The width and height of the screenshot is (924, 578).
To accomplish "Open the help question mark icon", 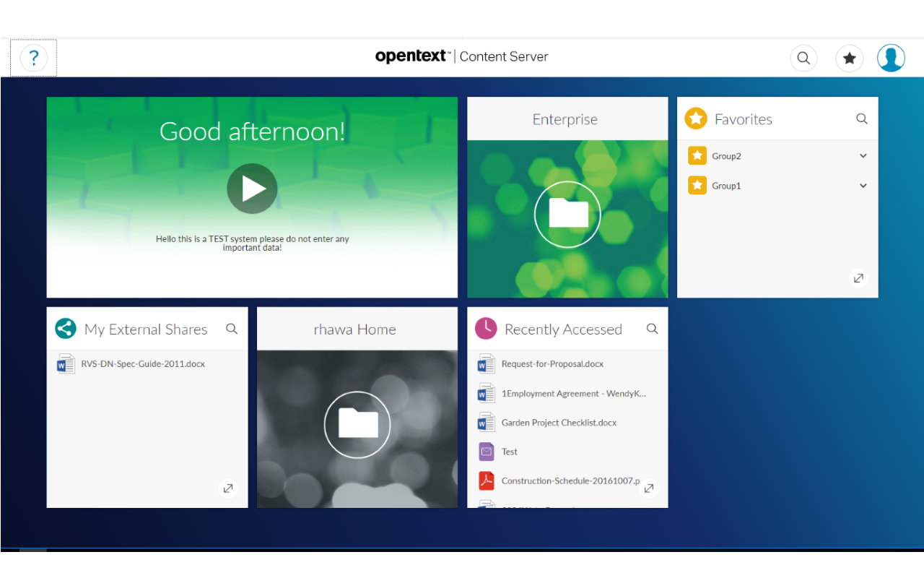I will coord(33,58).
